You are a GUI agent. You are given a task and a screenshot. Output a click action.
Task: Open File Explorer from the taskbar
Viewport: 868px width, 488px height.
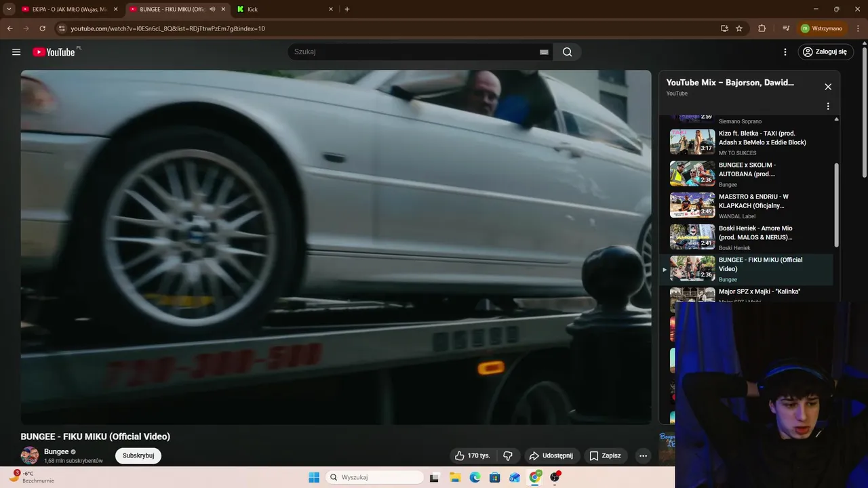coord(455,477)
